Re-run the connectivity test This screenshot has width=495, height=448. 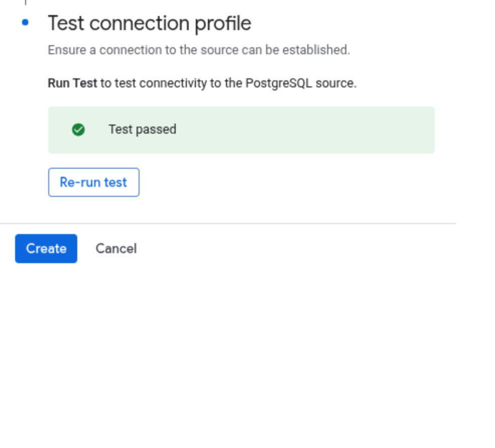(x=94, y=182)
